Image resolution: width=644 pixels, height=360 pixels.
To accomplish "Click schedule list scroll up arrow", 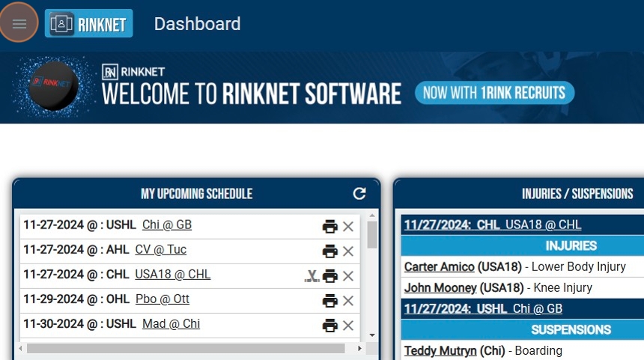I will 372,216.
